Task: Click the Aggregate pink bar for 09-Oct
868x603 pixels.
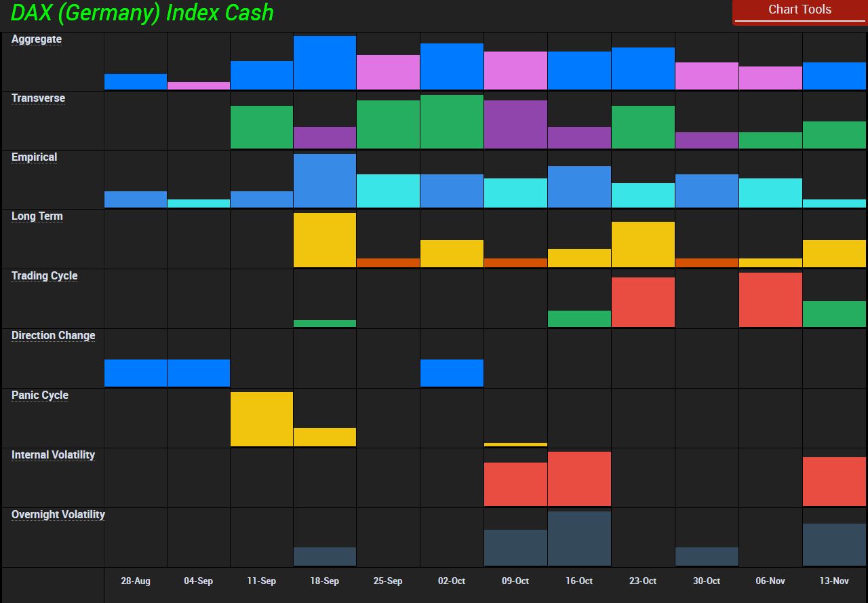Action: (515, 71)
